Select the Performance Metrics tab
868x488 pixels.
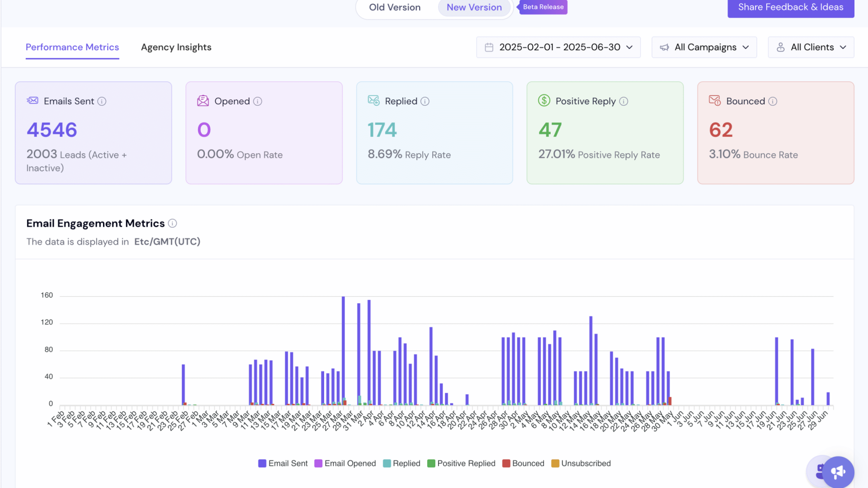72,47
